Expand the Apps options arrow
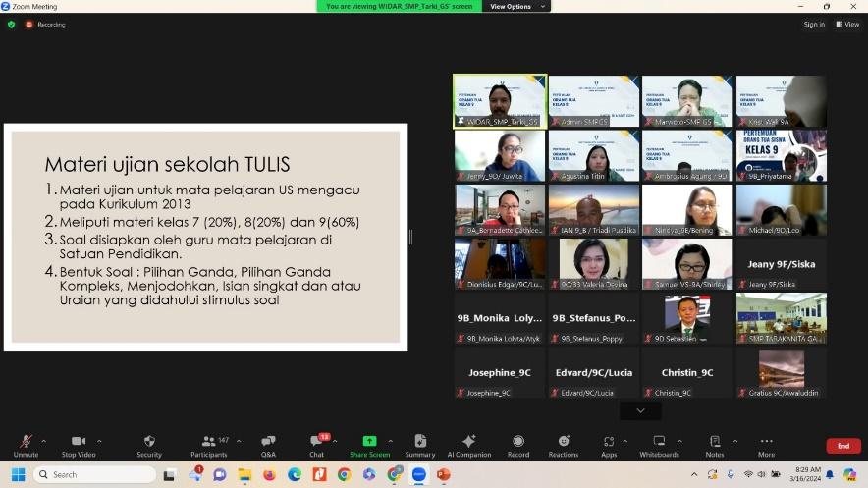The image size is (868, 488). pos(625,441)
